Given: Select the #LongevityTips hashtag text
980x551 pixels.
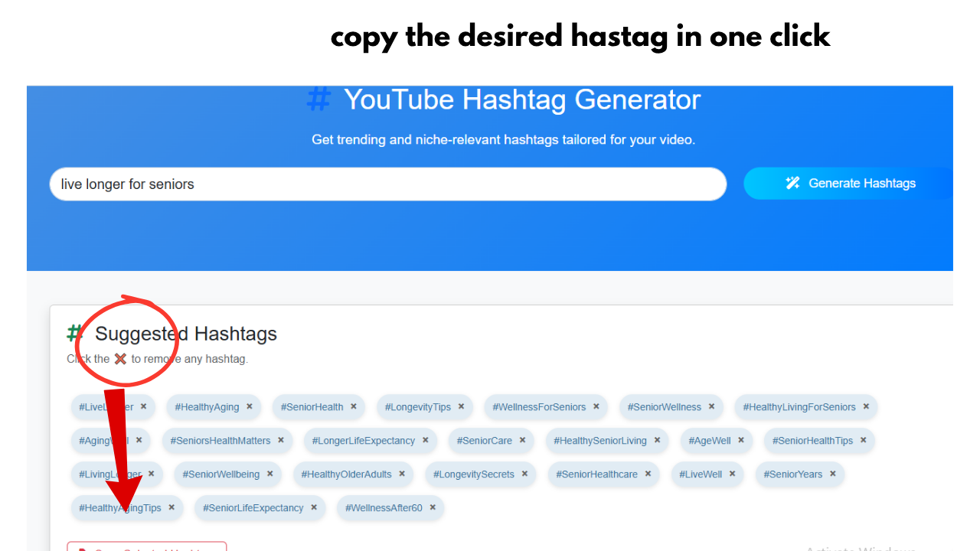Looking at the screenshot, I should coord(418,407).
